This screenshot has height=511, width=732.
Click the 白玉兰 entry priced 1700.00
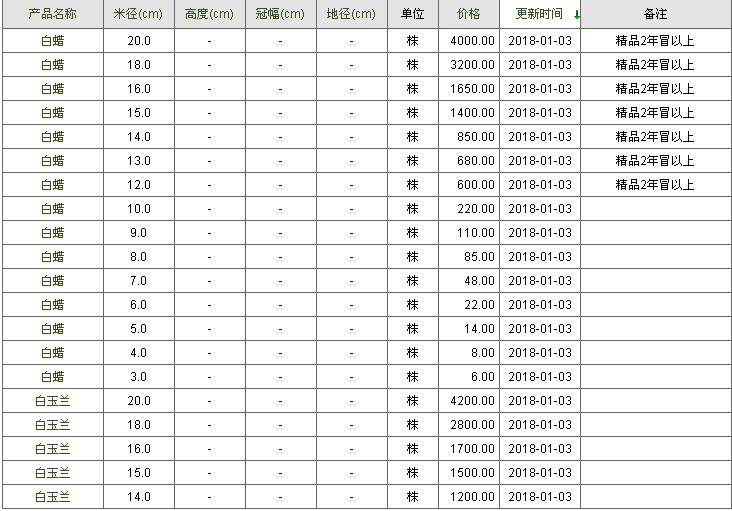click(52, 449)
